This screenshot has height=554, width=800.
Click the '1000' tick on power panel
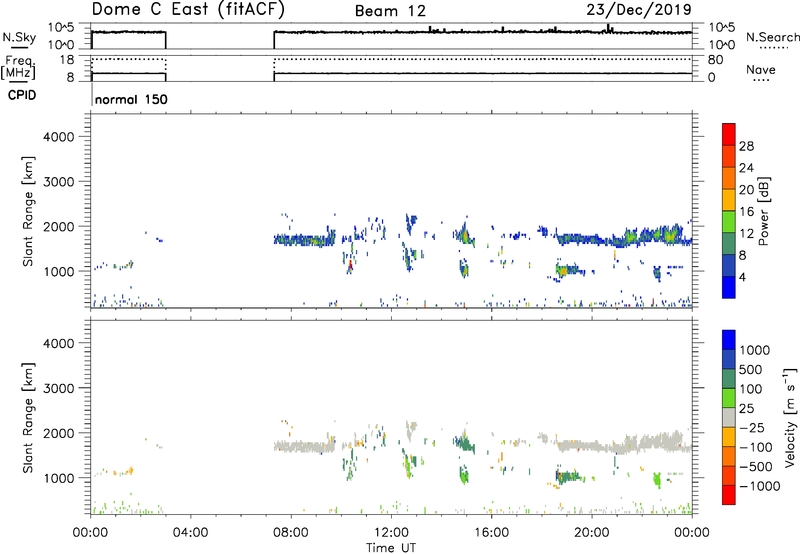pos(58,271)
